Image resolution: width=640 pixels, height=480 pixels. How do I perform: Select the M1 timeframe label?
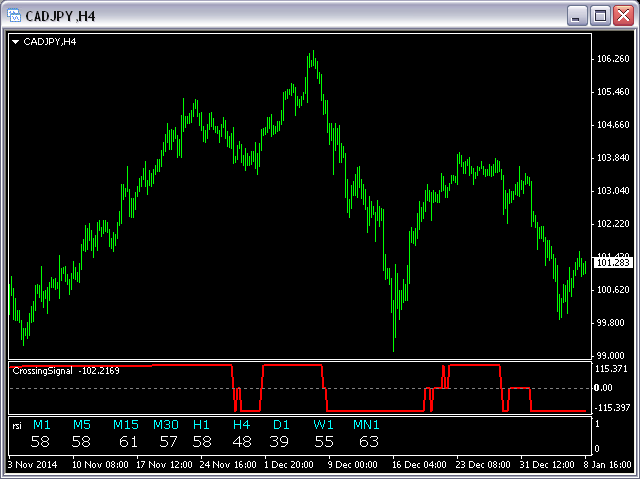(40, 425)
